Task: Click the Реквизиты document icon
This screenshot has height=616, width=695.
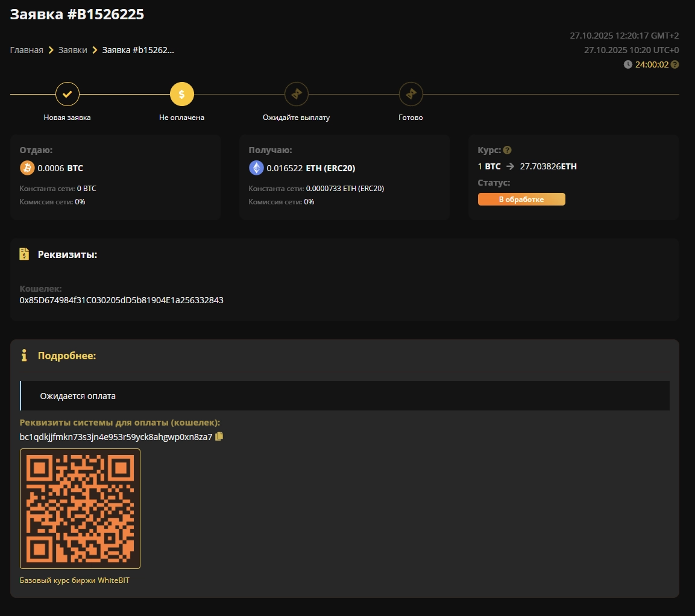Action: point(24,254)
